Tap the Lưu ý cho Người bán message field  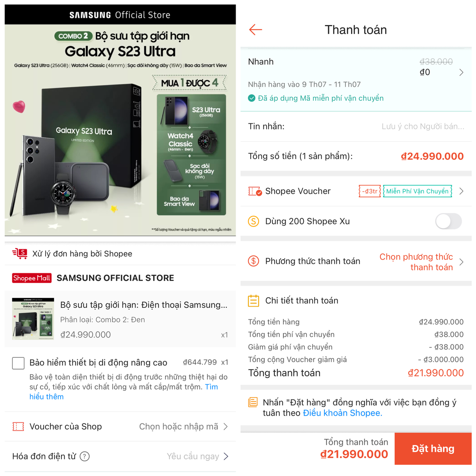coord(423,127)
